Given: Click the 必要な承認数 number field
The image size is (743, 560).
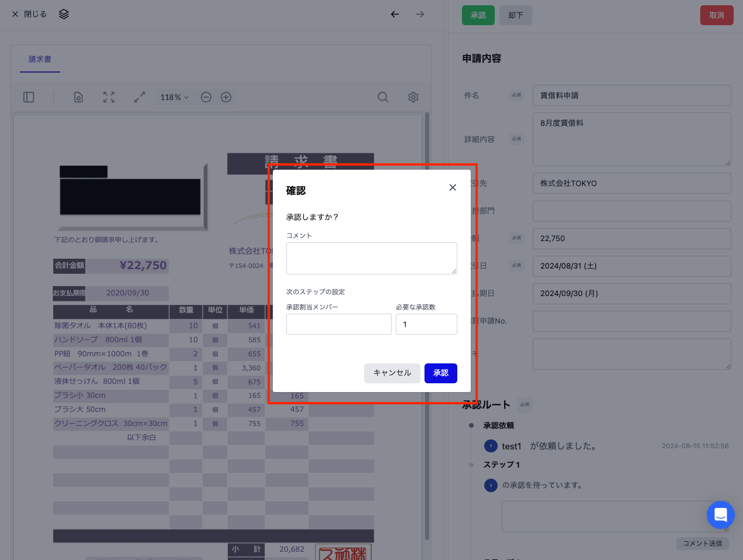Looking at the screenshot, I should (426, 324).
